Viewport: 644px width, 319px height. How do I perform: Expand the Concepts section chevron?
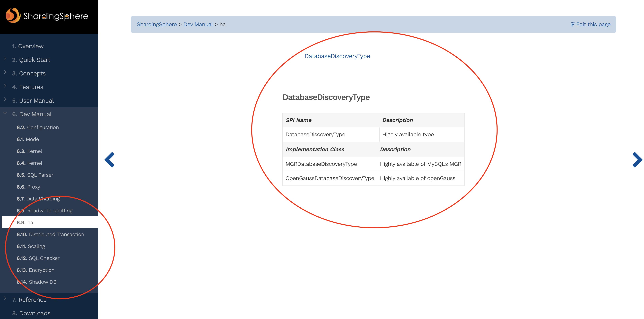pos(5,72)
